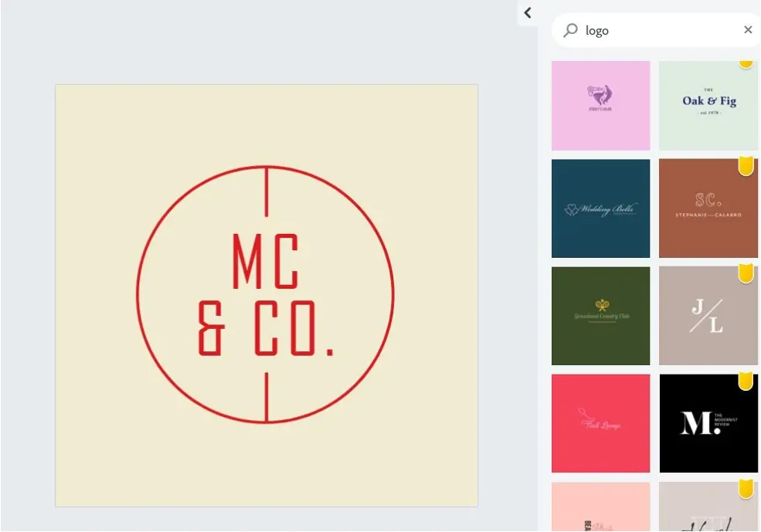Click the magnifying glass search icon
The width and height of the screenshot is (761, 532).
[x=569, y=29]
